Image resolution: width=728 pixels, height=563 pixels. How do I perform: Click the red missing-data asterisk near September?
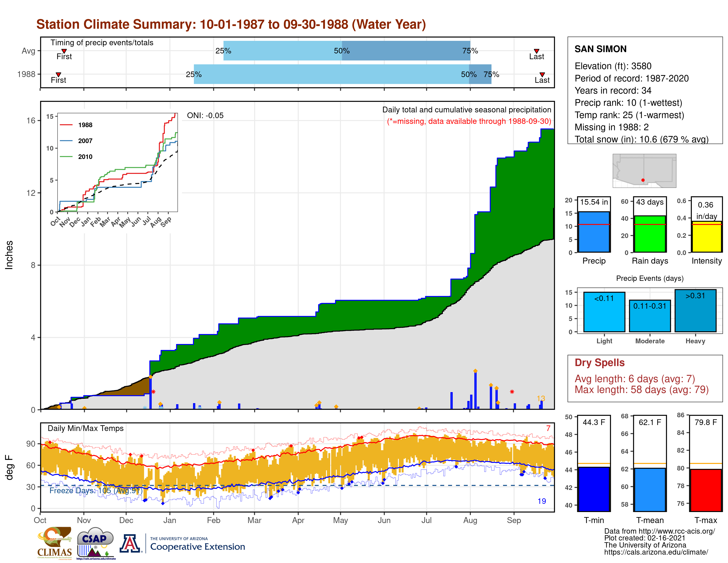(x=512, y=392)
